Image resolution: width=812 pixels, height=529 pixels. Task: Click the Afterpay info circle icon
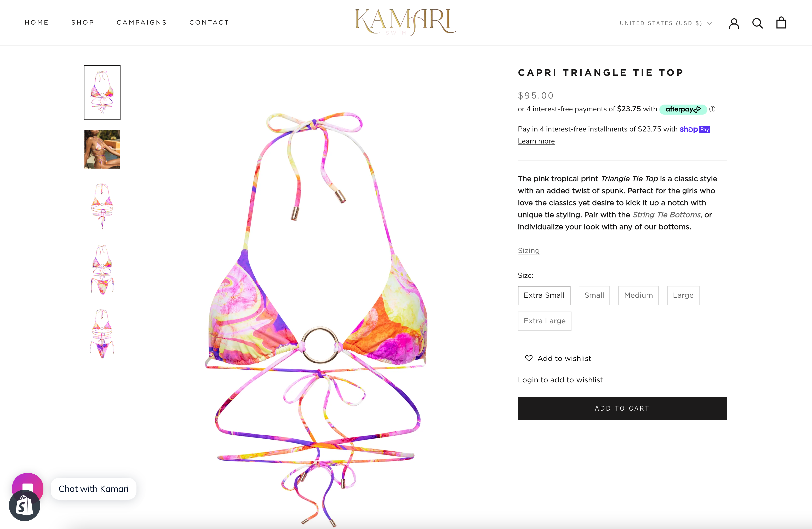pyautogui.click(x=712, y=109)
